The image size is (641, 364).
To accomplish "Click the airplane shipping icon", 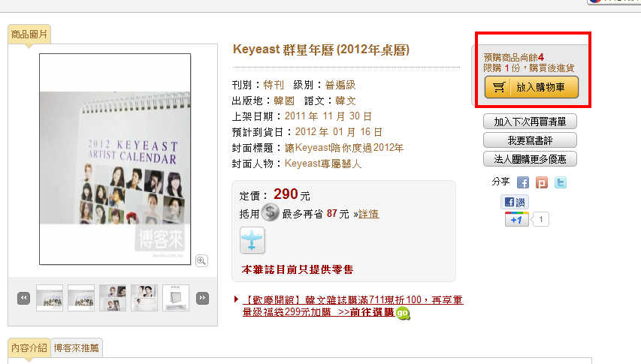I will coord(252,241).
